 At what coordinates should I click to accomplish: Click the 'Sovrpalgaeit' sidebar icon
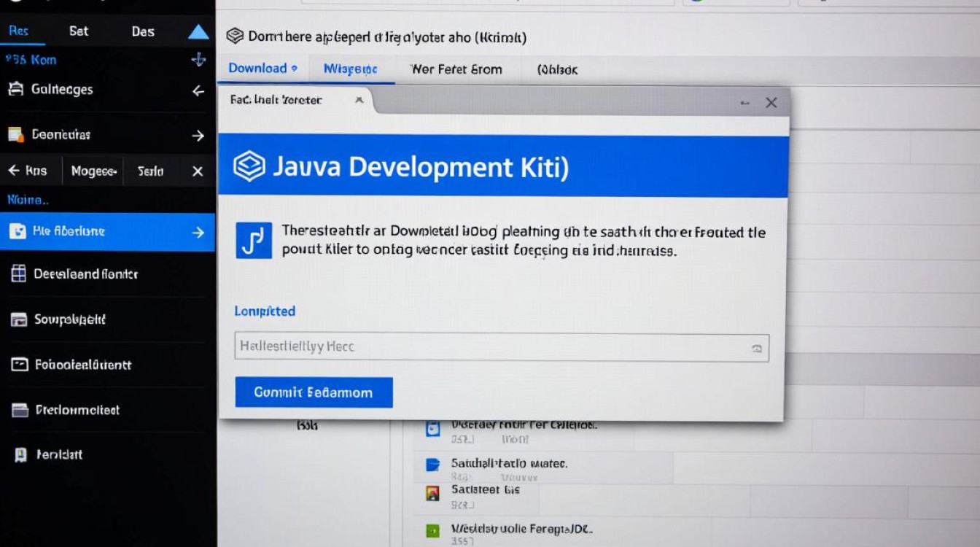coord(19,319)
